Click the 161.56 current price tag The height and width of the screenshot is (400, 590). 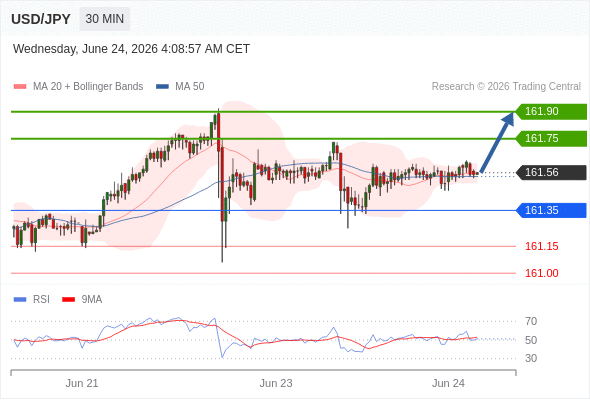point(551,172)
